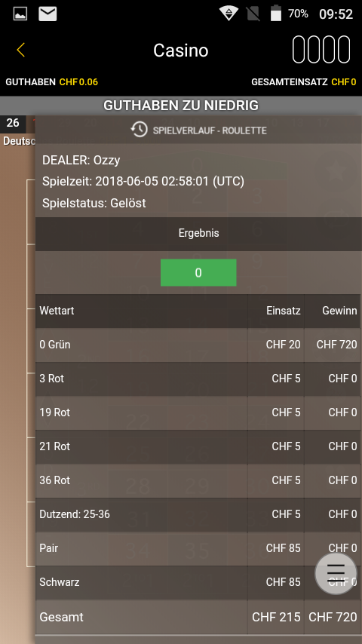Tap the GUTHABEN ZU NIEDRIG banner

(x=181, y=106)
